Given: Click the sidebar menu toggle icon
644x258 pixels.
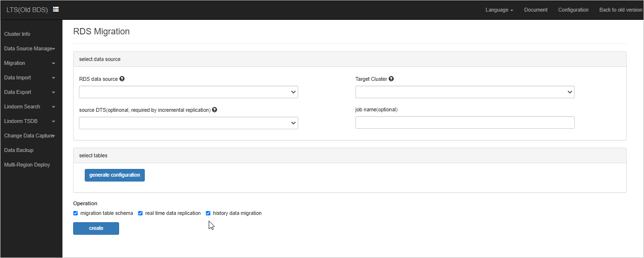Looking at the screenshot, I should click(56, 9).
